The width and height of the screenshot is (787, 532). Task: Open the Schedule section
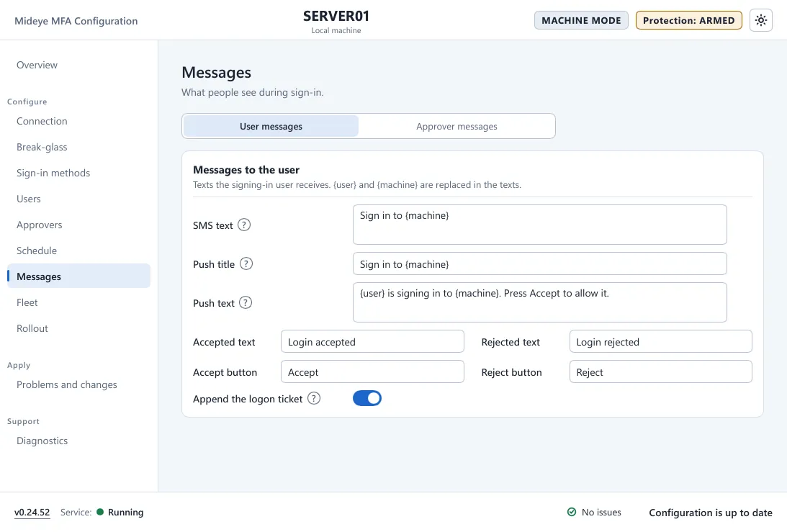click(78, 251)
